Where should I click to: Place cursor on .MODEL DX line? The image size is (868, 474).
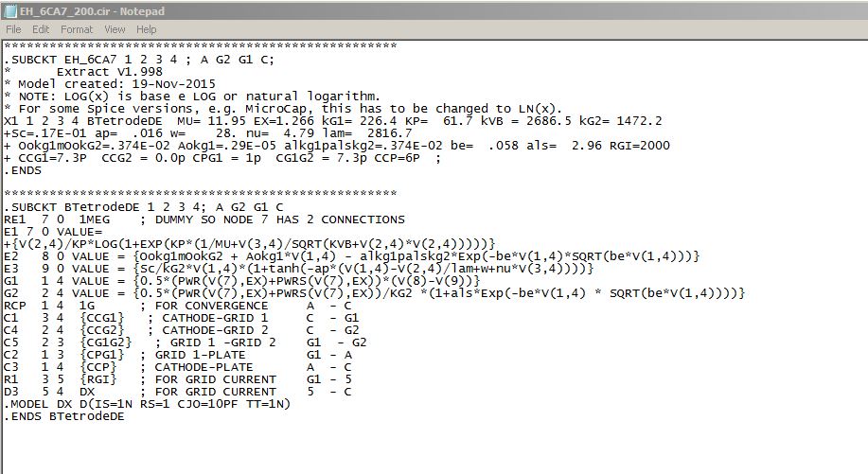tap(148, 404)
